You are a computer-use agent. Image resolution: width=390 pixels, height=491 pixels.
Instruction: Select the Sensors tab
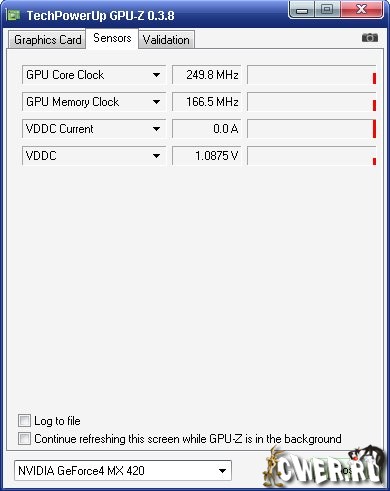point(112,38)
